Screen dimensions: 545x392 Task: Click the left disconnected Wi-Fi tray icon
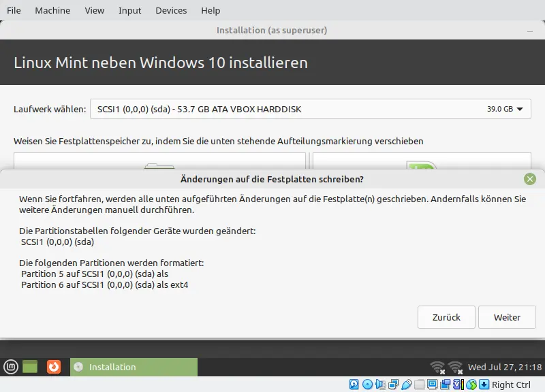coord(437,367)
